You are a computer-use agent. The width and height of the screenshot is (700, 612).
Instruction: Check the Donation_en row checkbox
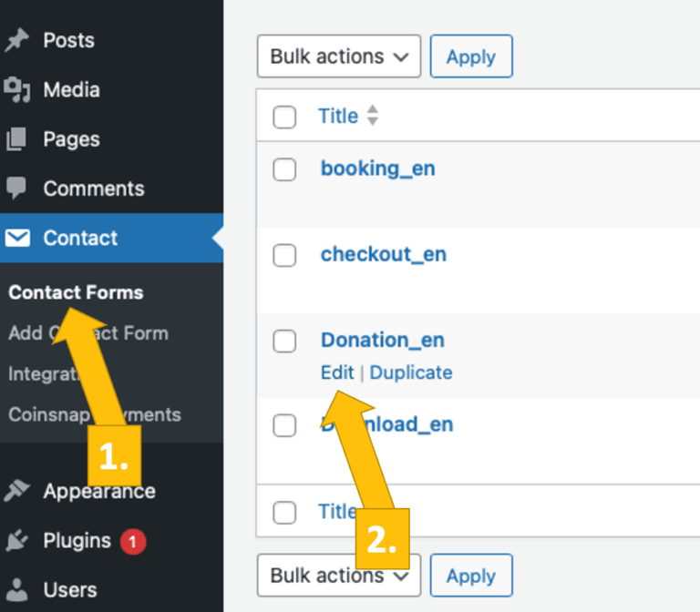coord(285,341)
